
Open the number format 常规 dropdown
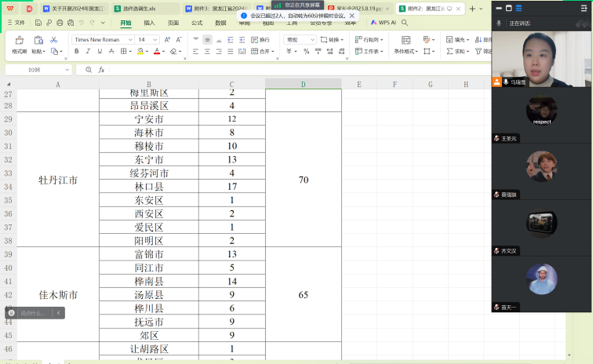(x=300, y=40)
